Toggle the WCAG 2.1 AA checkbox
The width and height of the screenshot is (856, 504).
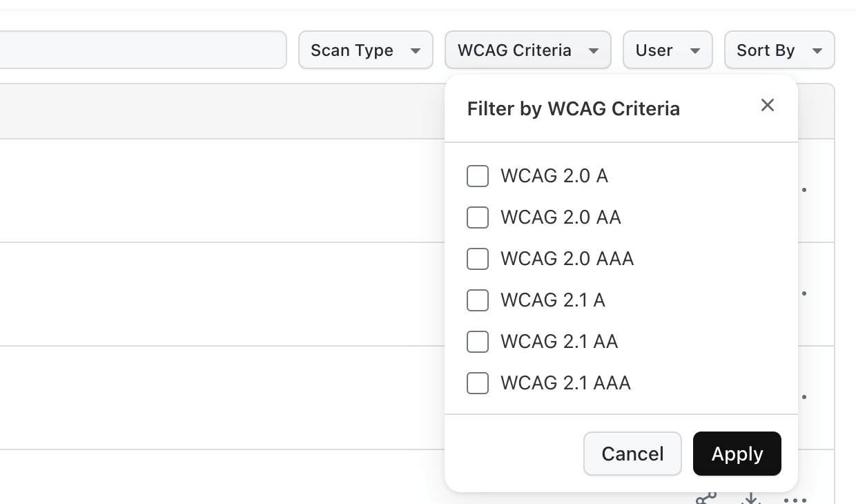pos(478,342)
